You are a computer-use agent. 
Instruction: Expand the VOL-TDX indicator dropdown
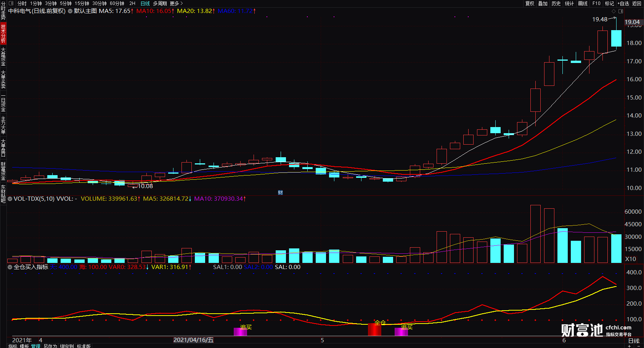[x=10, y=199]
